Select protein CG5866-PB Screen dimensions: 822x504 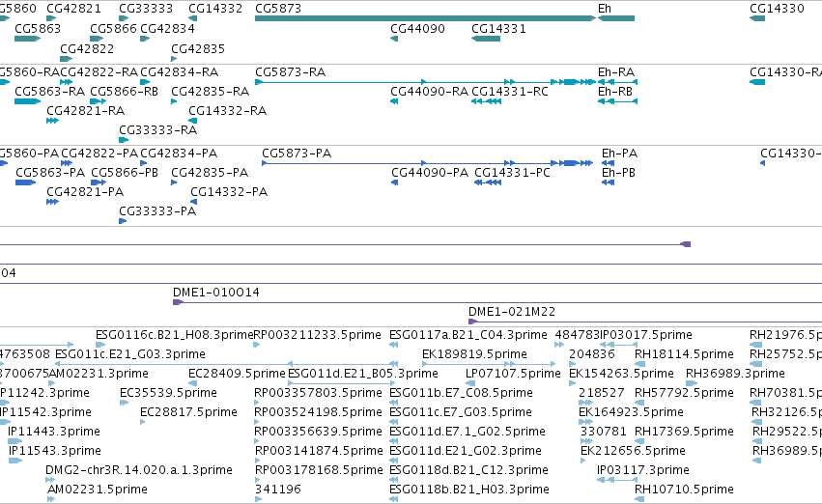pos(125,173)
